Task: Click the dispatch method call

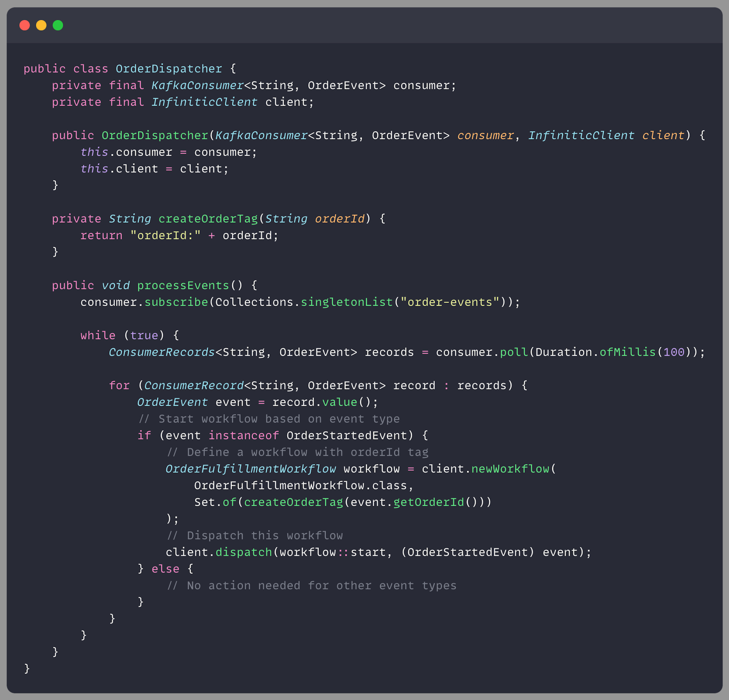Action: tap(244, 552)
